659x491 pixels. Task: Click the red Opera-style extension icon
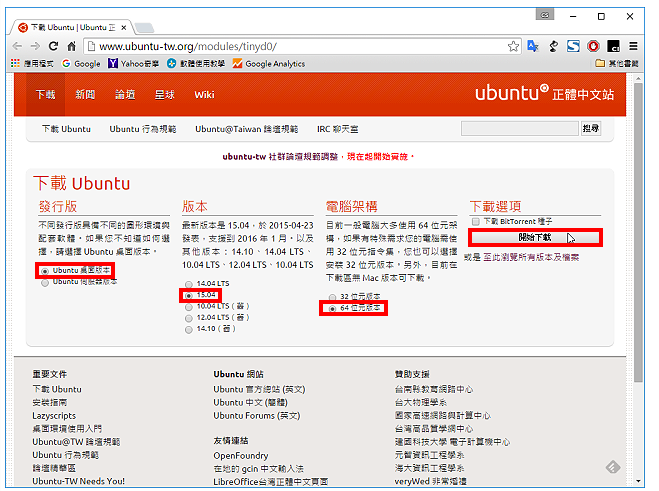[593, 46]
